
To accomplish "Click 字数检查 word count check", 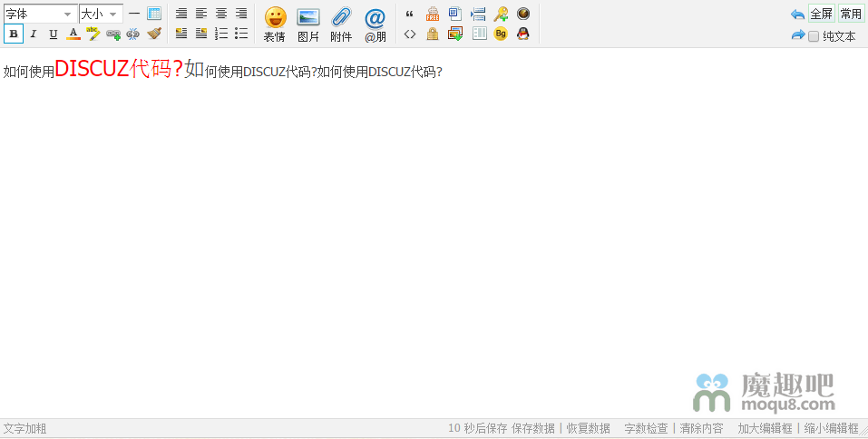I will pos(646,428).
